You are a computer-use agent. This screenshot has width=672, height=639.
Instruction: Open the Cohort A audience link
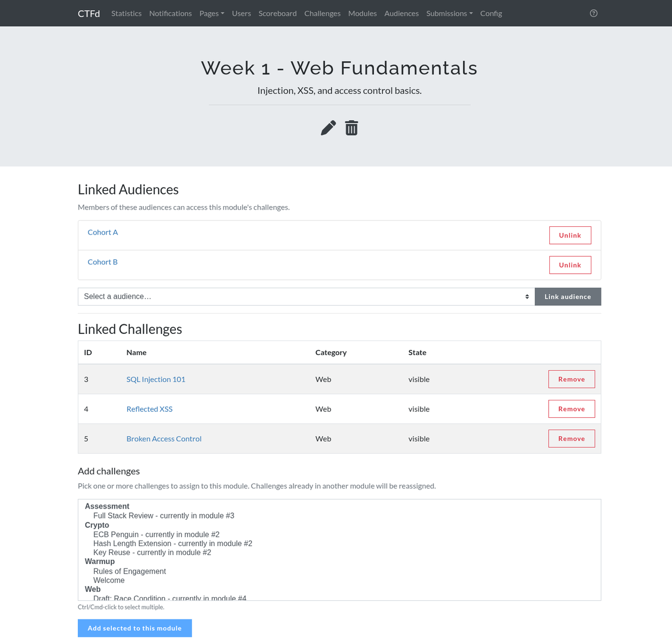102,232
